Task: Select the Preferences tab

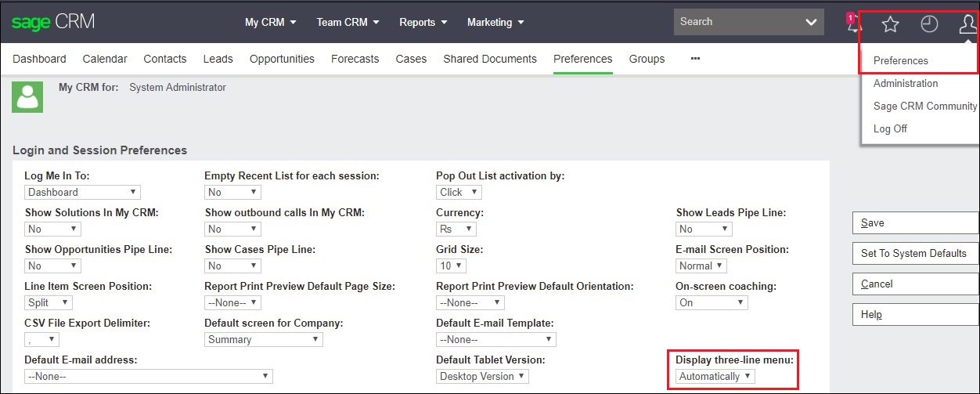Action: tap(582, 59)
